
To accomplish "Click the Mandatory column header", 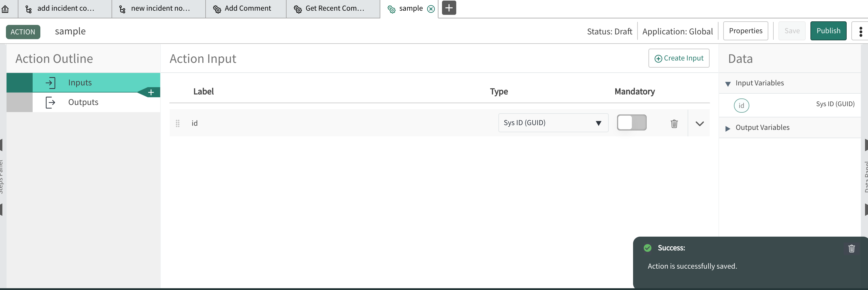I will coord(635,92).
